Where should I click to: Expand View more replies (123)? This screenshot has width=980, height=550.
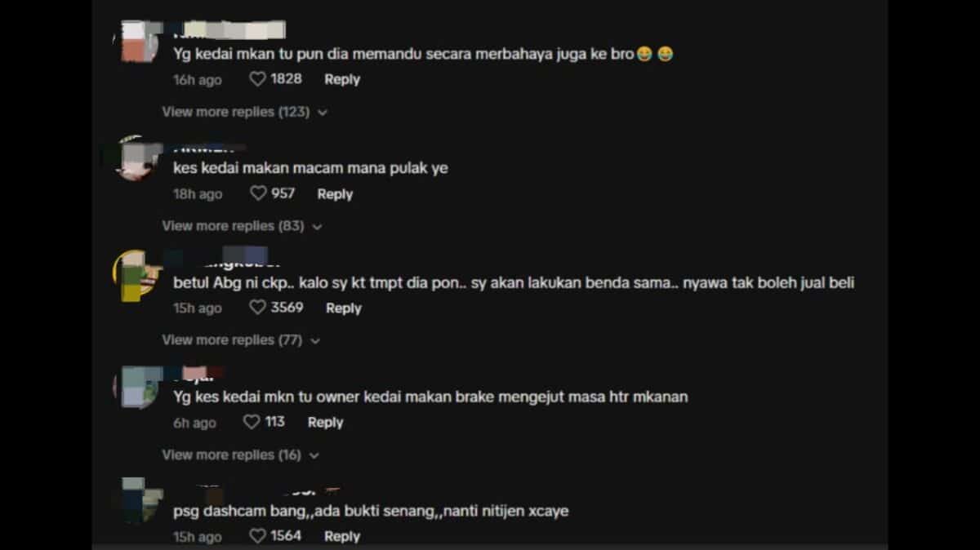tap(244, 112)
